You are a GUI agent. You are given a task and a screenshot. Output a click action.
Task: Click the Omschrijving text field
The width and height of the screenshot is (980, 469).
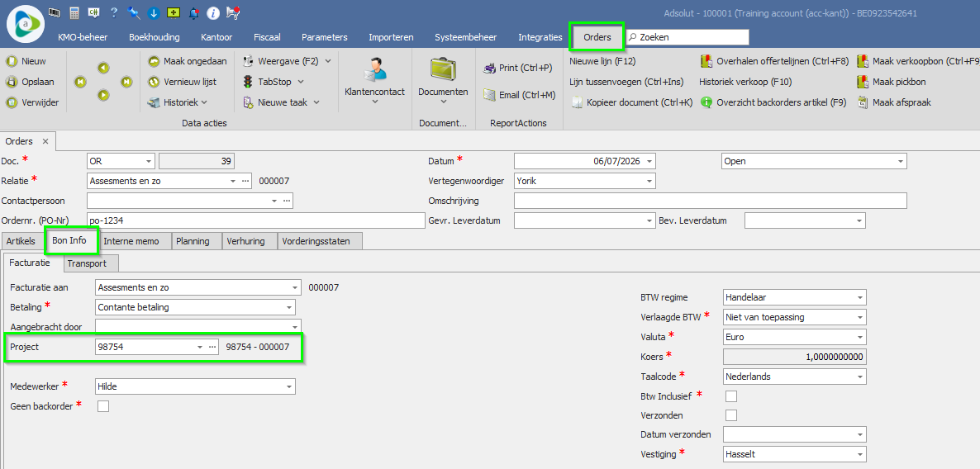pyautogui.click(x=710, y=201)
